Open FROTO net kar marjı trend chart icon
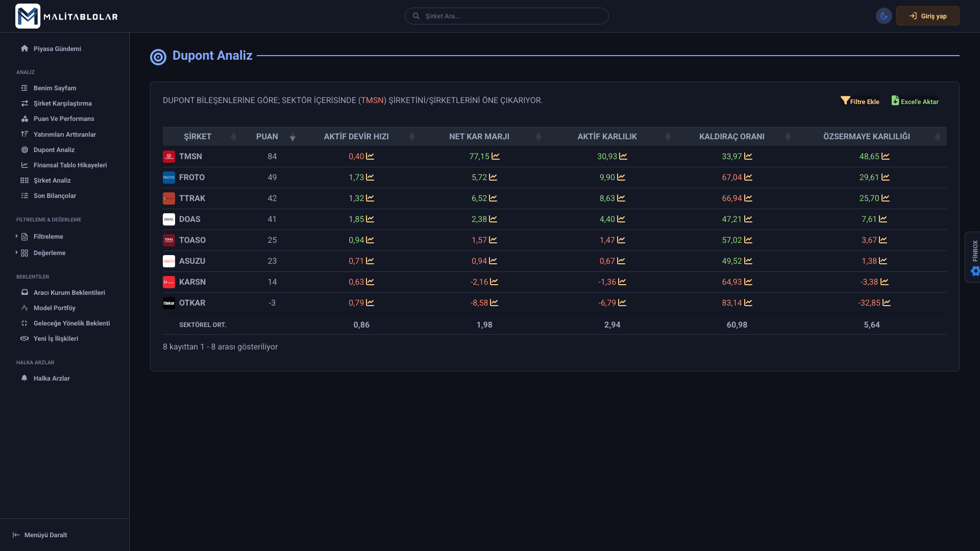 pyautogui.click(x=493, y=178)
